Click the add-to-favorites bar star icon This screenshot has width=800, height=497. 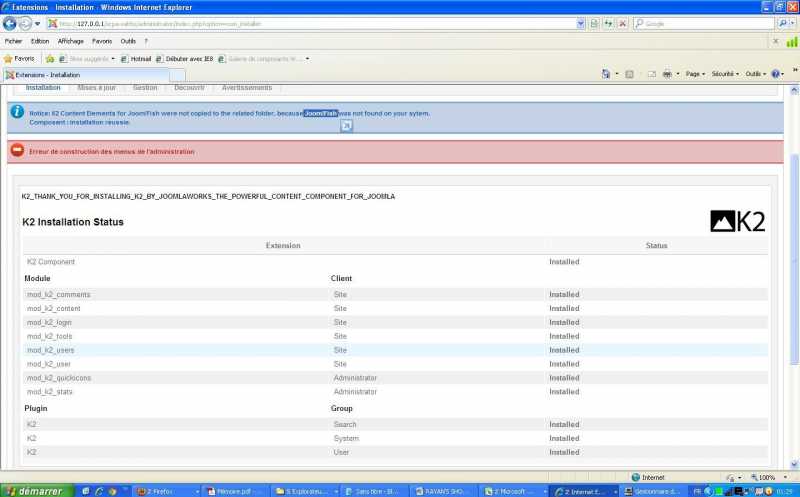(49, 59)
